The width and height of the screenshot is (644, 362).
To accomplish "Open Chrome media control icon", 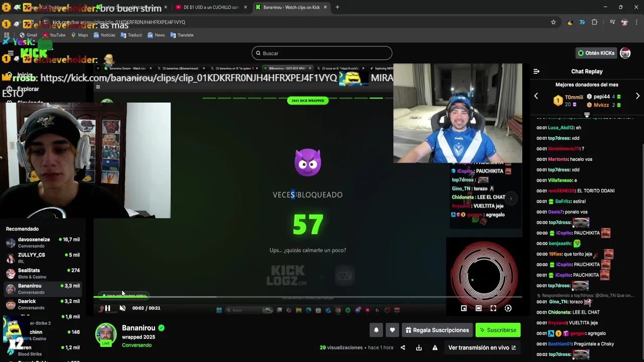I will coord(612,22).
